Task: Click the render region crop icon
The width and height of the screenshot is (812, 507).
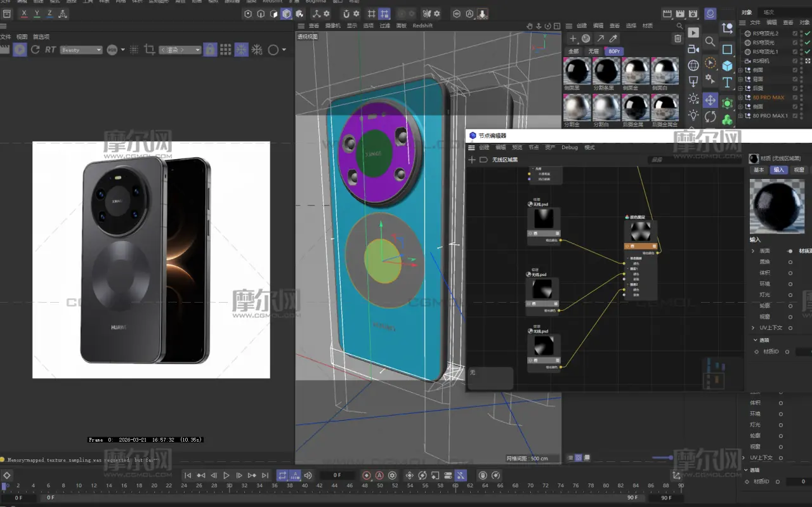Action: pyautogui.click(x=150, y=49)
